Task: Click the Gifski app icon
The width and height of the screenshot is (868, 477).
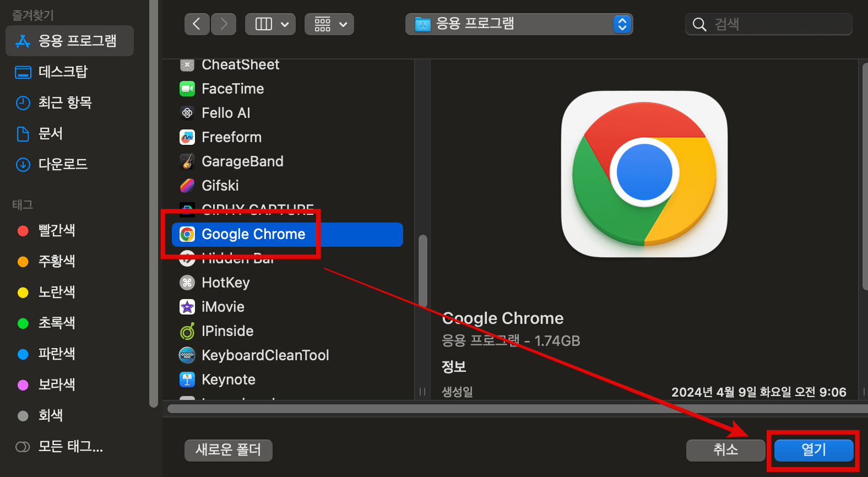Action: point(187,186)
